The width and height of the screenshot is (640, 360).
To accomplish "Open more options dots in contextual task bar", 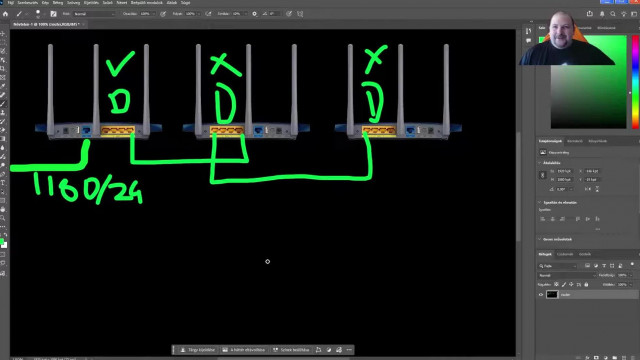I will point(349,350).
